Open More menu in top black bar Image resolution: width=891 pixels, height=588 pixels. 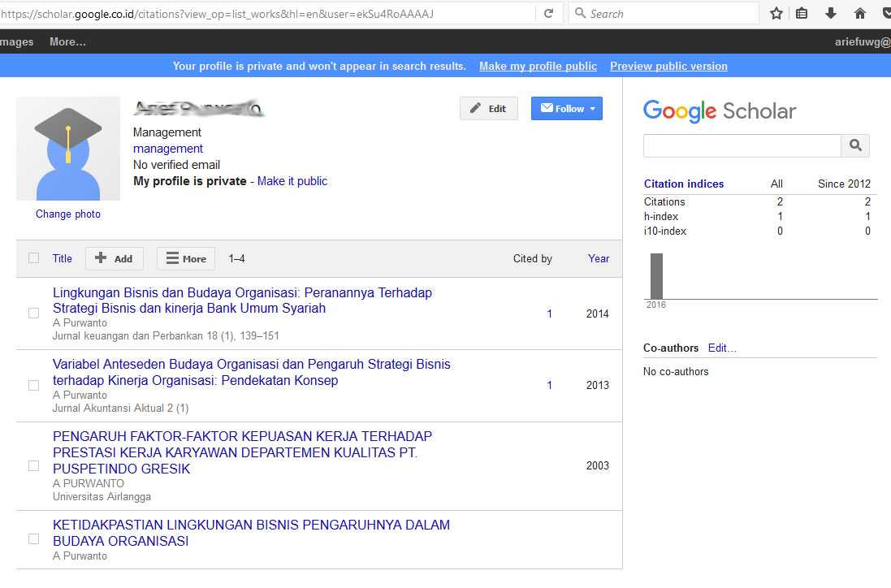67,42
